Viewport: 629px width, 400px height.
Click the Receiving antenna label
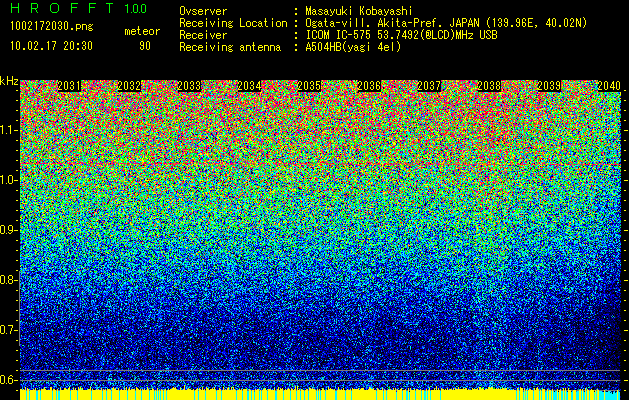coord(230,47)
